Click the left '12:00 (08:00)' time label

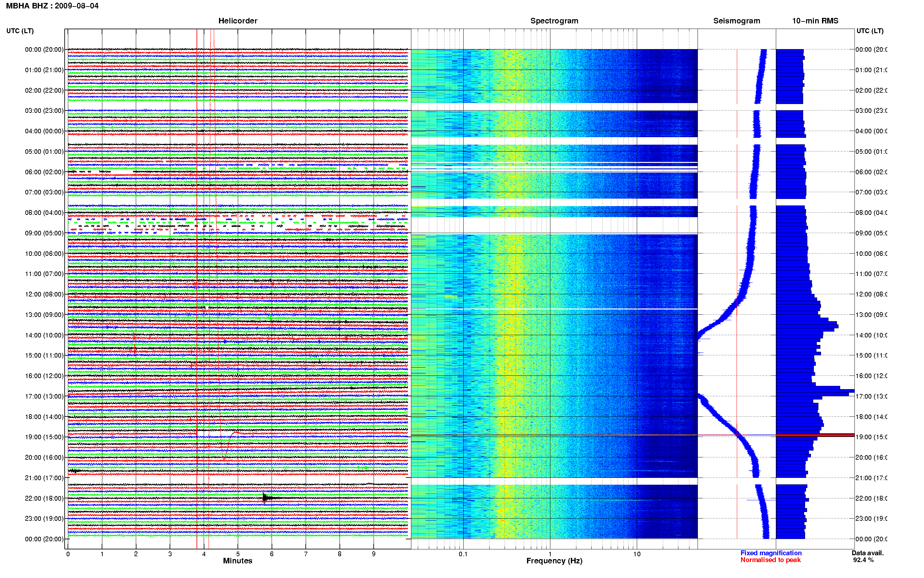pyautogui.click(x=44, y=294)
